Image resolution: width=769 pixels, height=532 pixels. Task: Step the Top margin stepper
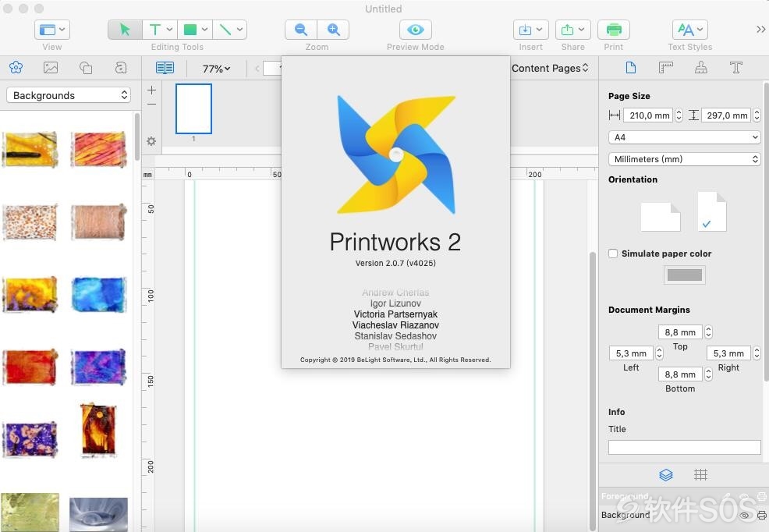[x=708, y=332]
